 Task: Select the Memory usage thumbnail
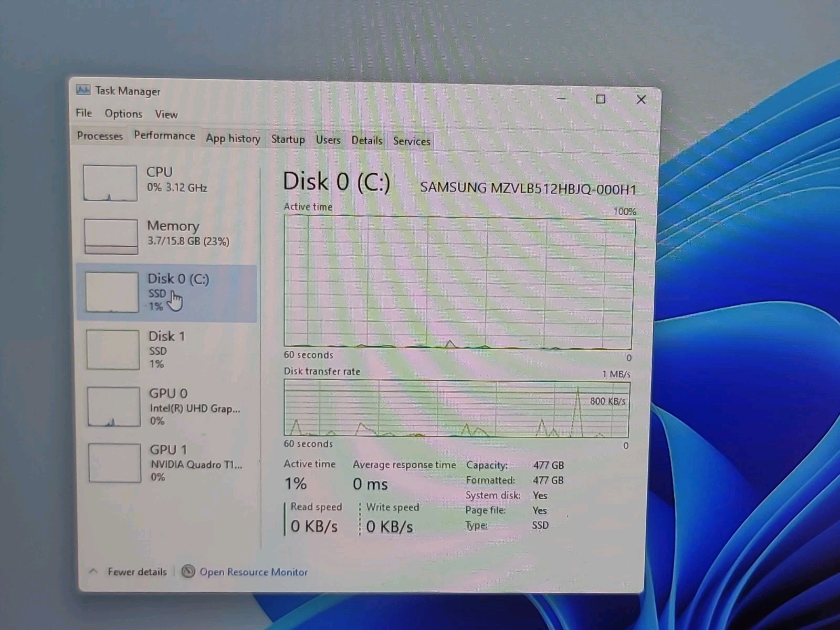click(111, 236)
